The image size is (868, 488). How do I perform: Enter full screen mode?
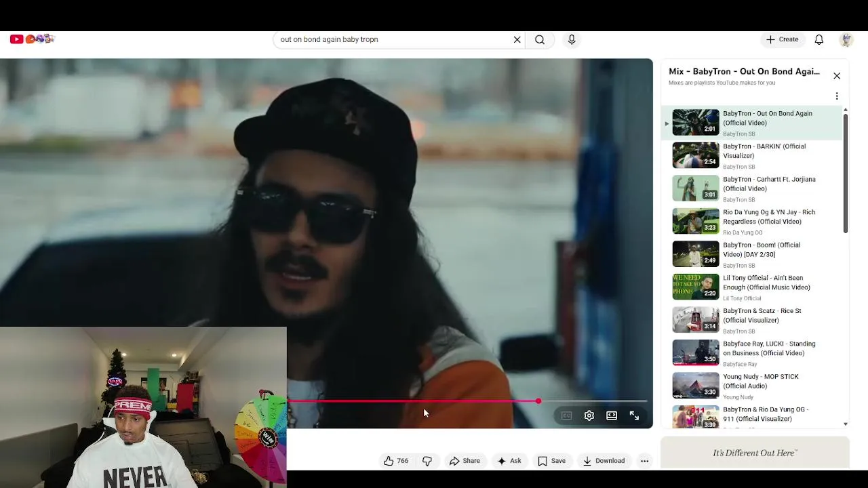click(x=634, y=415)
